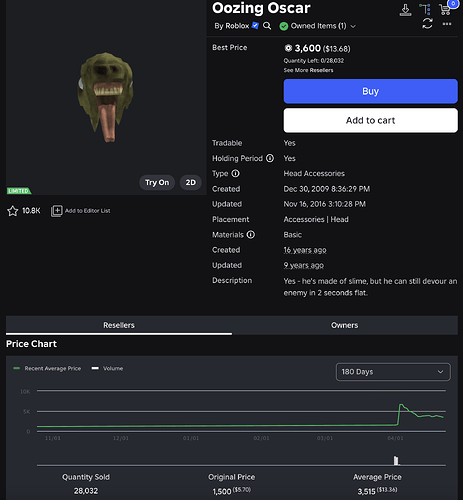The image size is (463, 500).
Task: Click the white volume bar in chart
Action: click(x=396, y=461)
